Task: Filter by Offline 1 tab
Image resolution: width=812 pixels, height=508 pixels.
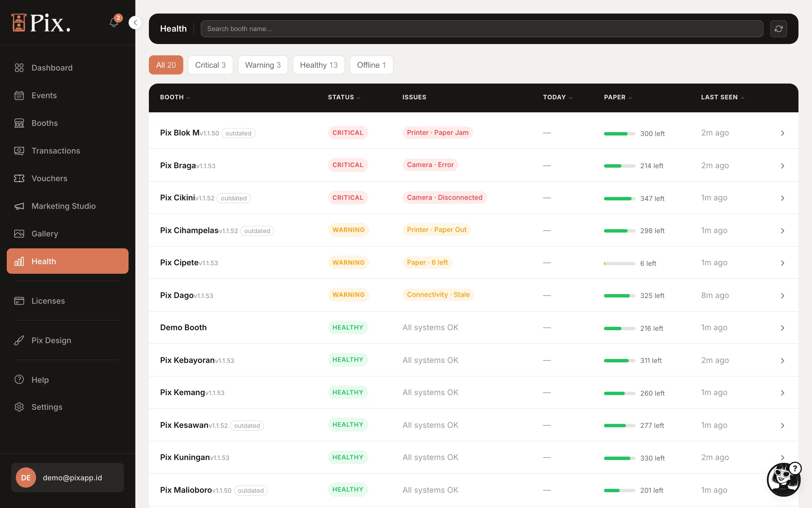Action: pyautogui.click(x=371, y=65)
